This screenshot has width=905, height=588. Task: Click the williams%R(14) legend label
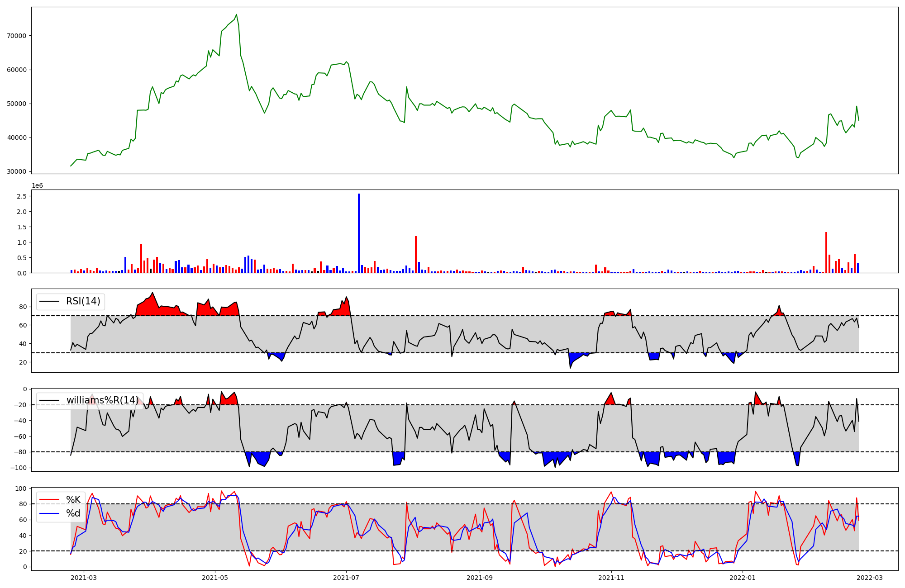coord(102,400)
